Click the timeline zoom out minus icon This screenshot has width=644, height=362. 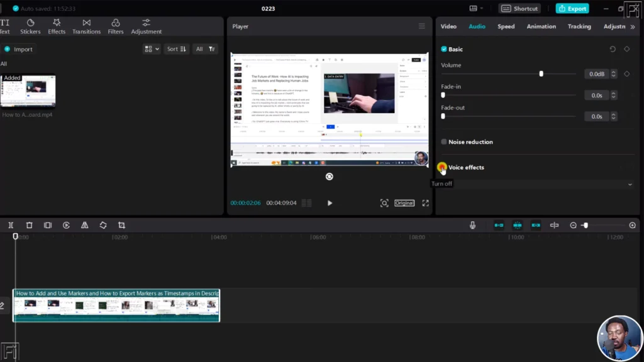[574, 226]
